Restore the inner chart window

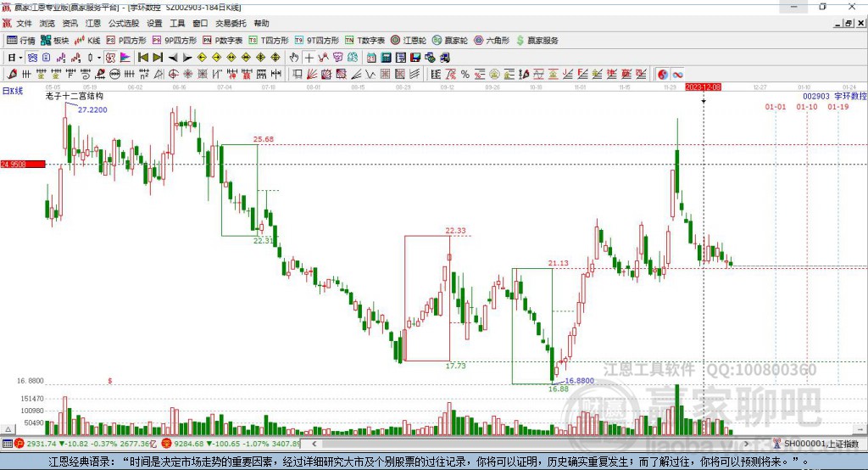point(849,23)
